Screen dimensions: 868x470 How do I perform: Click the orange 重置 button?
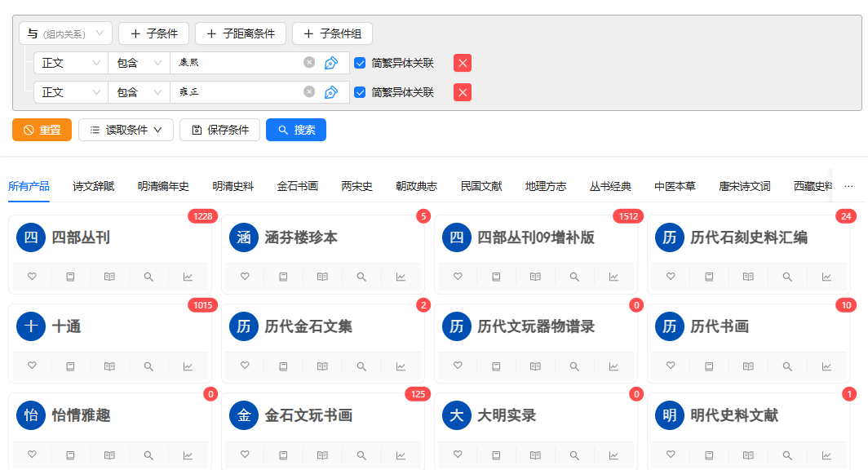point(42,130)
